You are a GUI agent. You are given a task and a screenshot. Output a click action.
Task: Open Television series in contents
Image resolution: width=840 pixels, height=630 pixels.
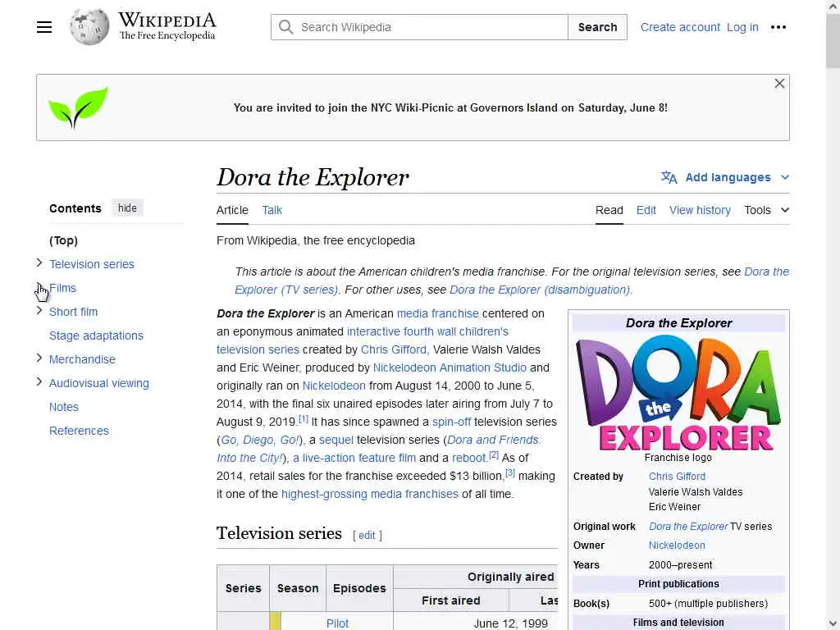tap(92, 264)
